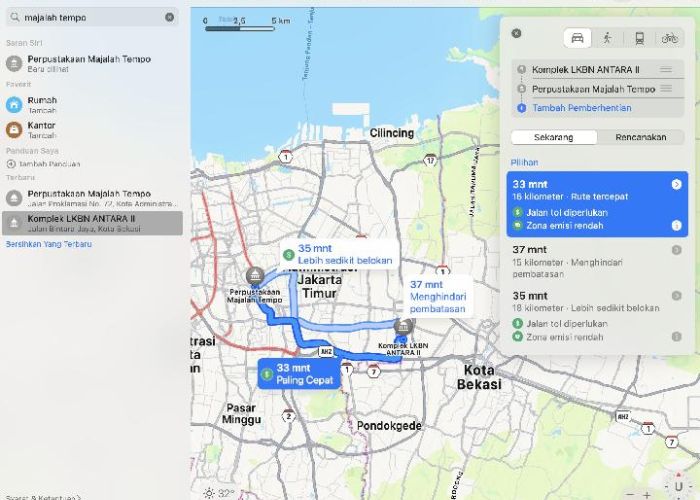Clear the search field text

[x=169, y=17]
